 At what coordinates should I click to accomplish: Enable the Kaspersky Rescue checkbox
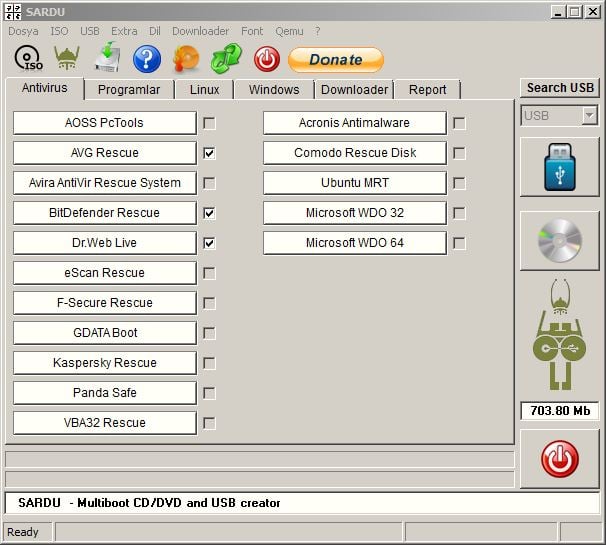click(209, 363)
